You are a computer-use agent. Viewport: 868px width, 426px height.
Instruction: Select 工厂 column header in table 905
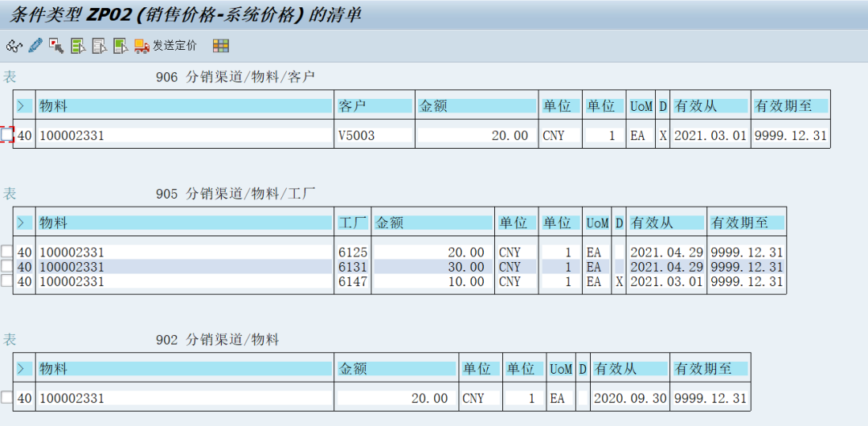click(353, 223)
